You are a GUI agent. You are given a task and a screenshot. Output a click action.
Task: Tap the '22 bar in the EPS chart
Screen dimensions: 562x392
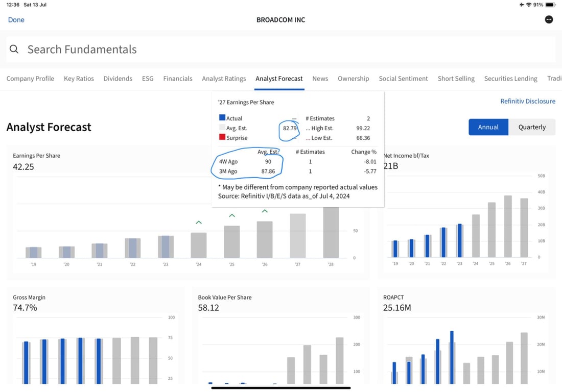[x=133, y=248]
